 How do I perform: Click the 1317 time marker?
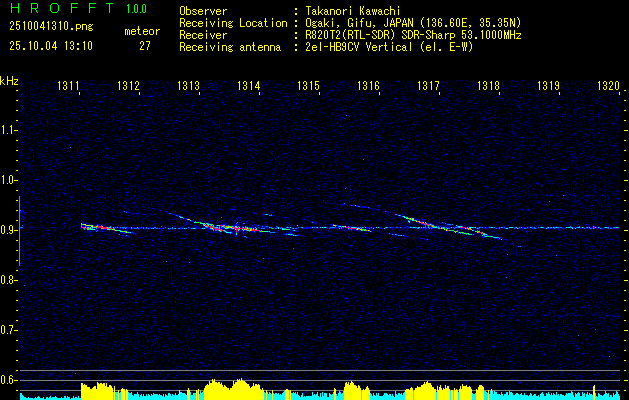[x=428, y=86]
